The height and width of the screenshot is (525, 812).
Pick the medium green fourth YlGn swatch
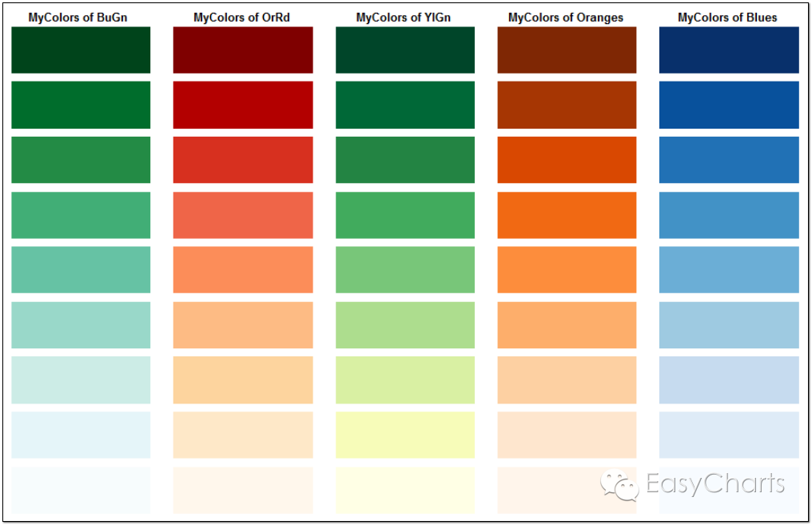click(405, 215)
